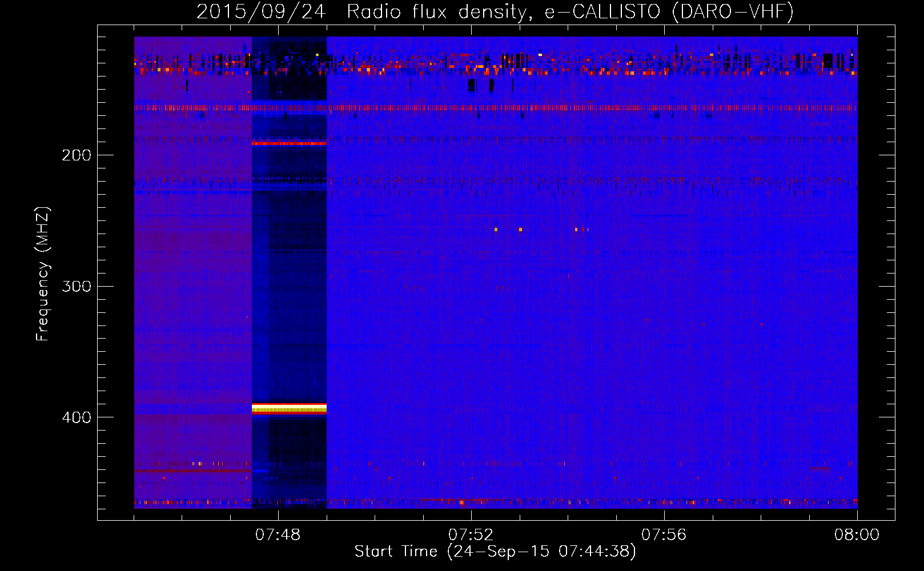Click the 07:56 time tick label

664,535
